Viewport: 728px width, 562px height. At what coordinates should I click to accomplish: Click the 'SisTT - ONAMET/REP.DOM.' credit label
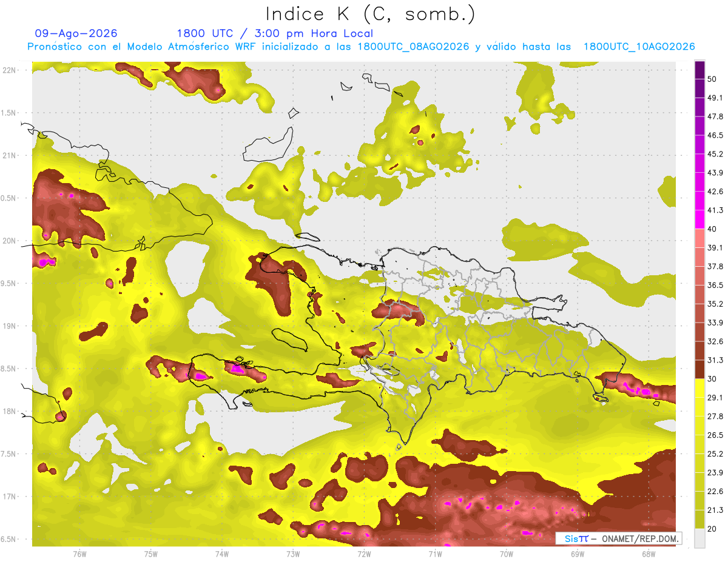618,538
